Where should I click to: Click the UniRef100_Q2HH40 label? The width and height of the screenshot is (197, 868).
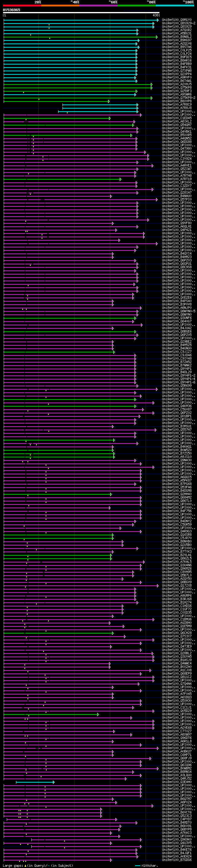[x=177, y=494]
